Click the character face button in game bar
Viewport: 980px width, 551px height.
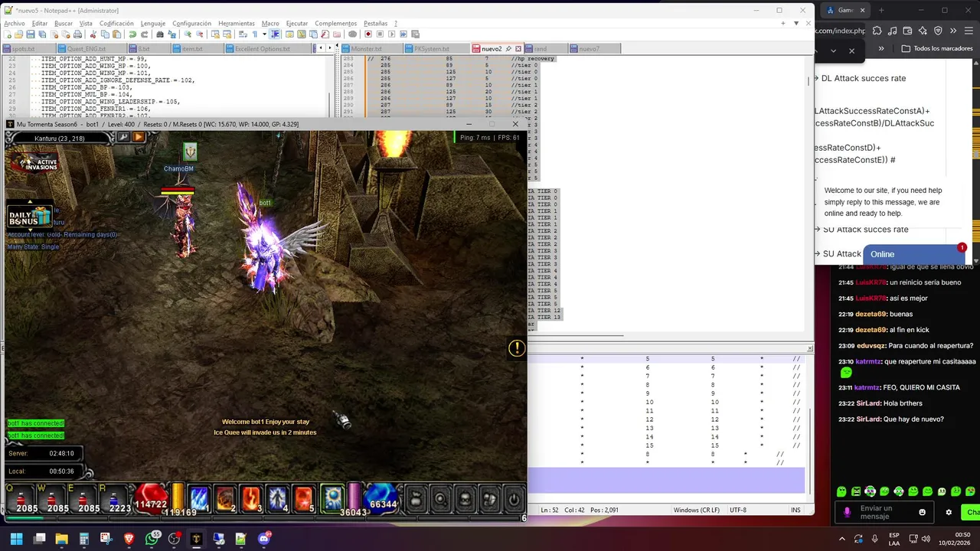[x=465, y=500]
